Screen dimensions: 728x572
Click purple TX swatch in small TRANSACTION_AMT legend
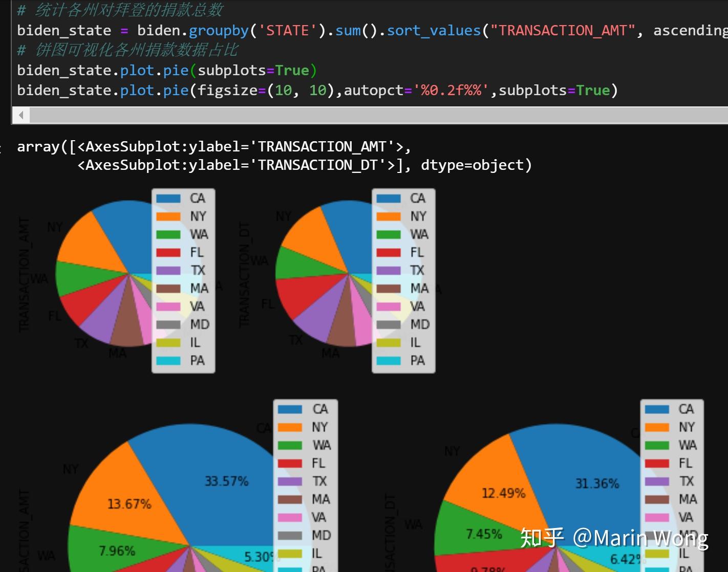[168, 270]
